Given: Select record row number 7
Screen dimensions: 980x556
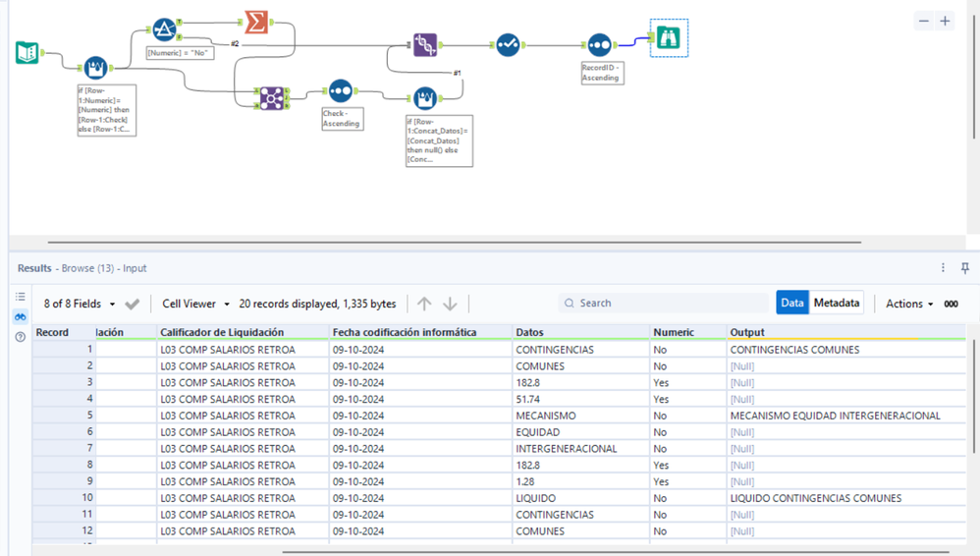Looking at the screenshot, I should click(64, 448).
